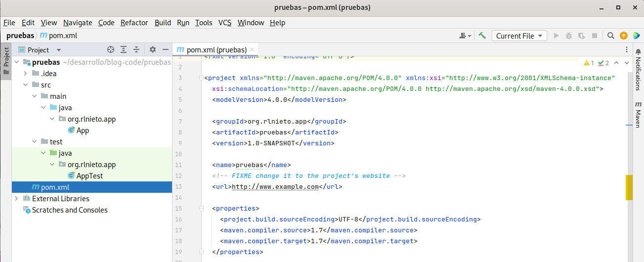Image resolution: width=644 pixels, height=262 pixels.
Task: Click pruebas breadcrumb in navigation bar
Action: 20,36
